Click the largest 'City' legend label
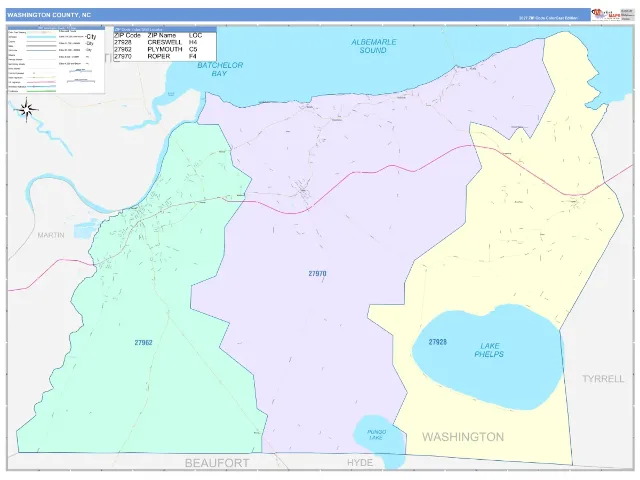The width and height of the screenshot is (640, 480). tap(91, 37)
